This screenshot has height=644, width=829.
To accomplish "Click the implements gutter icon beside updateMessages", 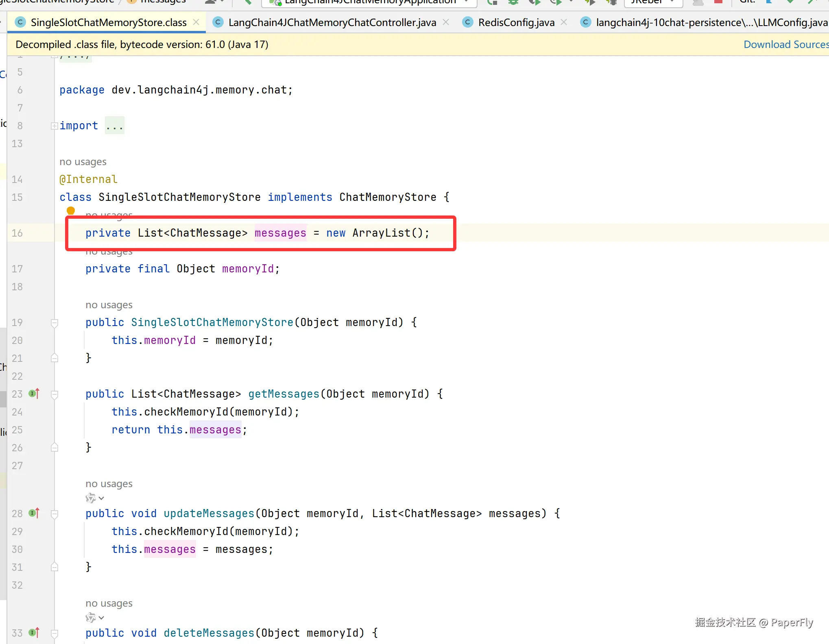I will click(x=34, y=513).
